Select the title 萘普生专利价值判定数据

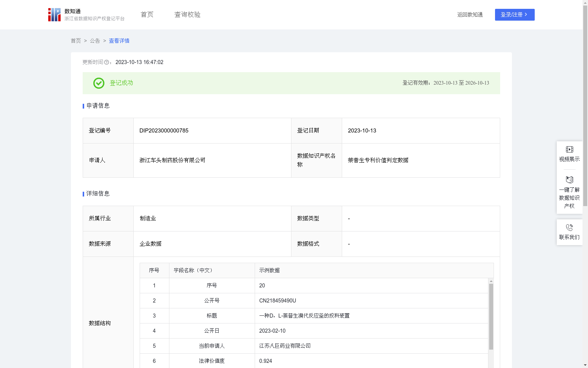coord(378,160)
